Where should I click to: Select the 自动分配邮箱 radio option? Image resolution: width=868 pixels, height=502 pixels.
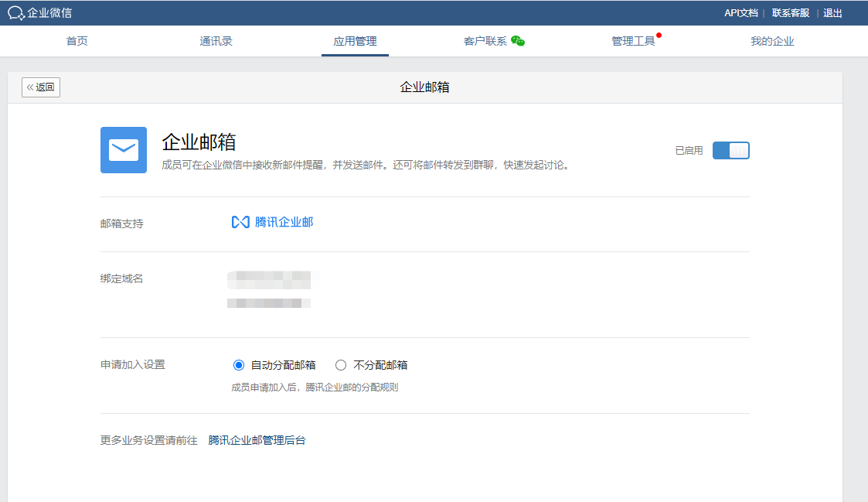pos(239,365)
